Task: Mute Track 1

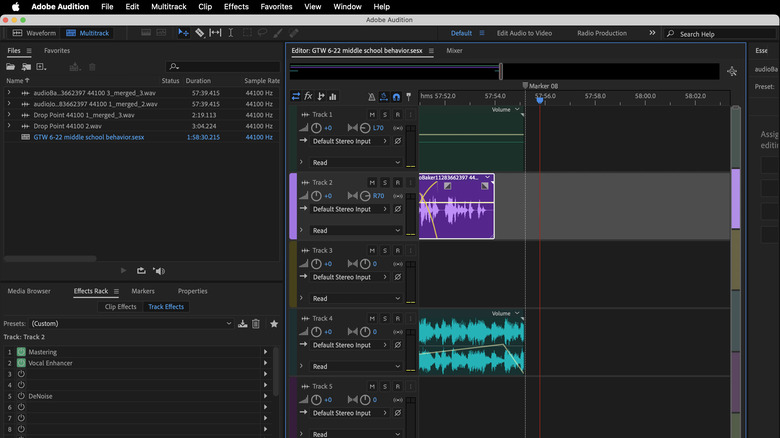Action: pyautogui.click(x=372, y=115)
